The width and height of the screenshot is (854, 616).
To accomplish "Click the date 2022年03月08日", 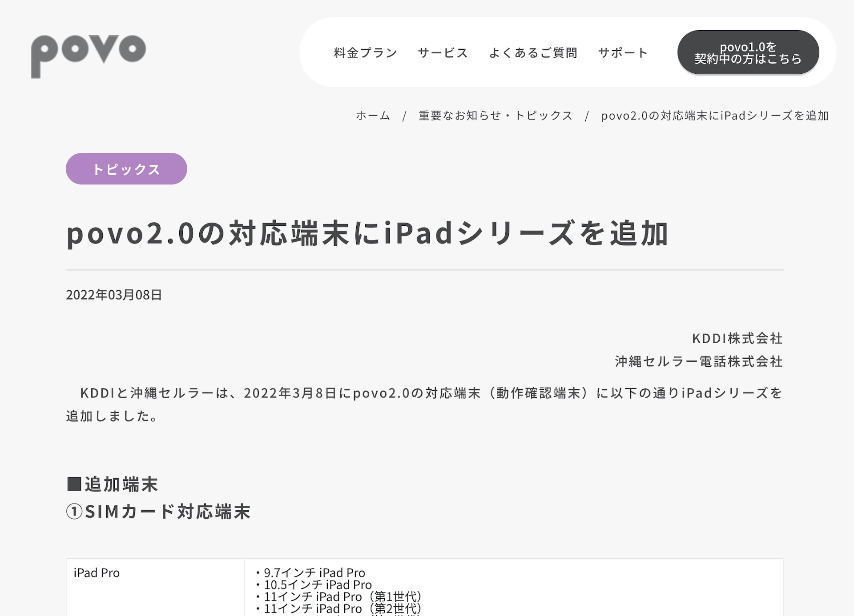I will coord(114,295).
